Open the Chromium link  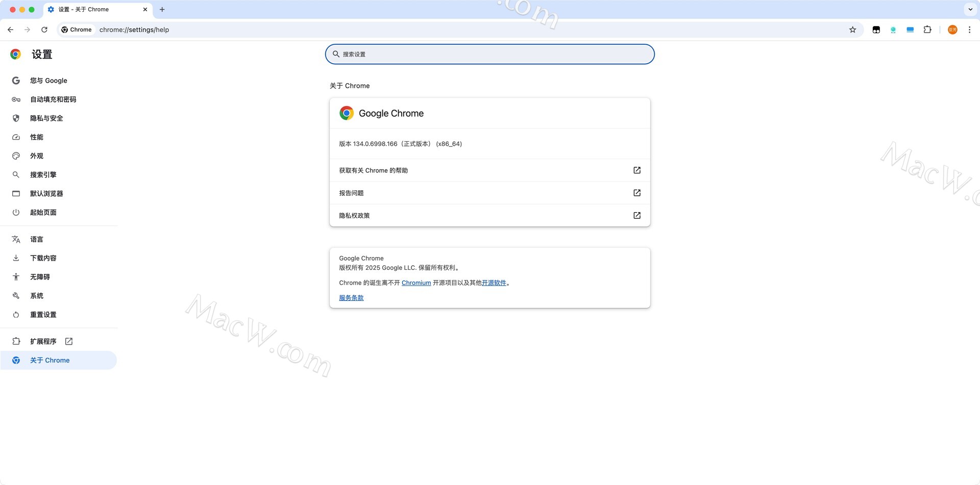(x=416, y=283)
